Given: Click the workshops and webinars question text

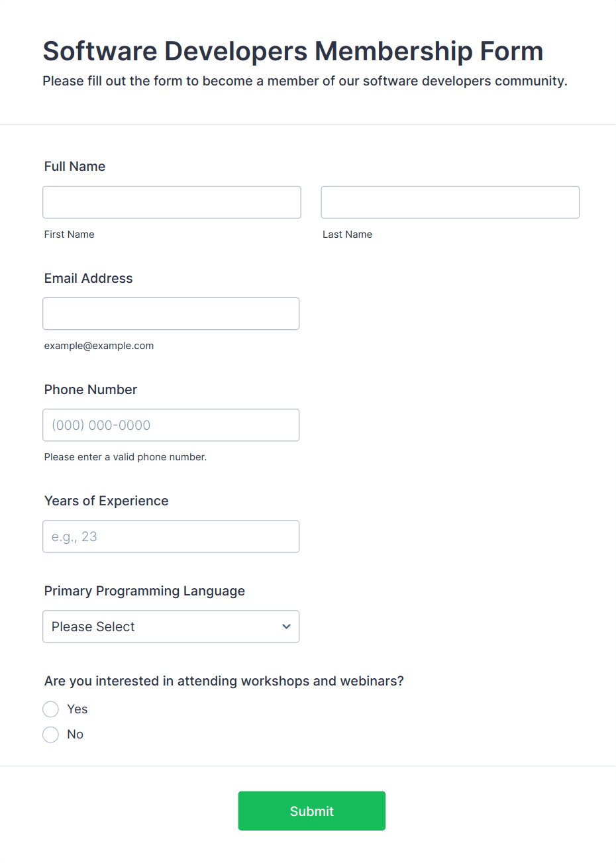Looking at the screenshot, I should click(224, 681).
